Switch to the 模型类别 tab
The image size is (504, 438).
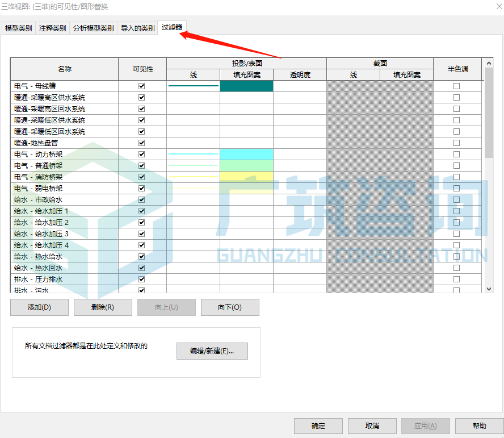click(x=19, y=28)
